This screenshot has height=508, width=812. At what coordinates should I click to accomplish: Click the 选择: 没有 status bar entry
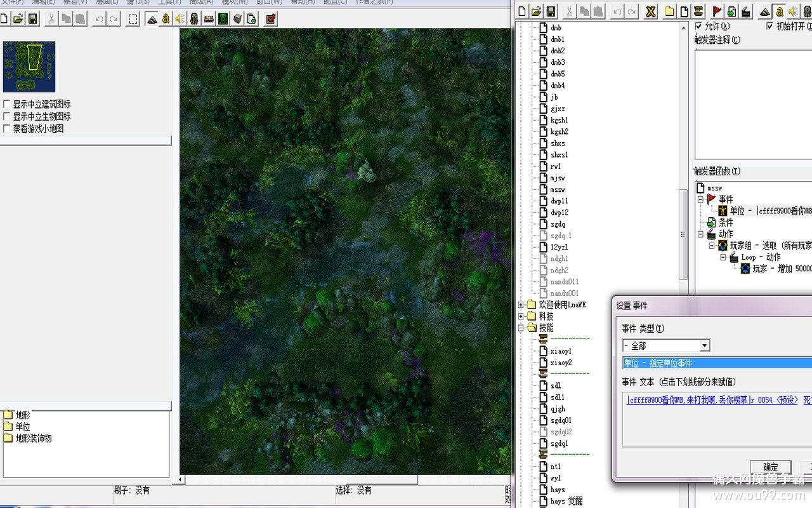point(354,490)
